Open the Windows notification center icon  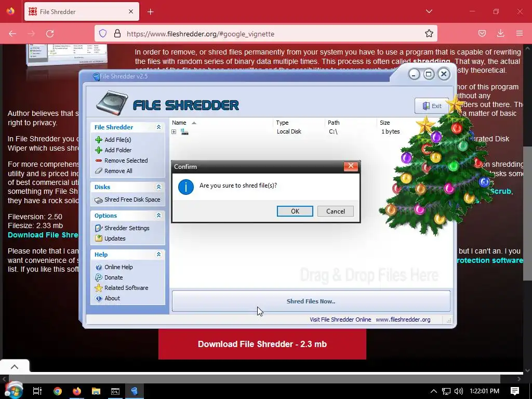point(515,391)
